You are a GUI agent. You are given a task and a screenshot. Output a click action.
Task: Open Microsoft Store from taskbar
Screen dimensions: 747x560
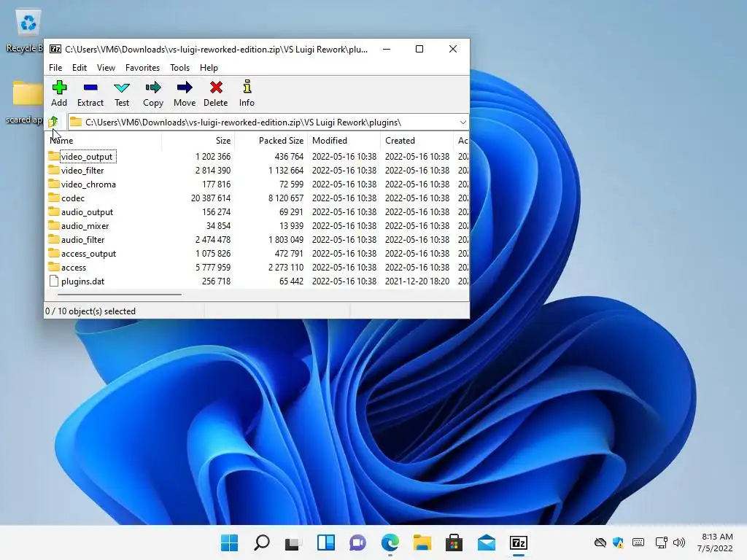tap(454, 542)
